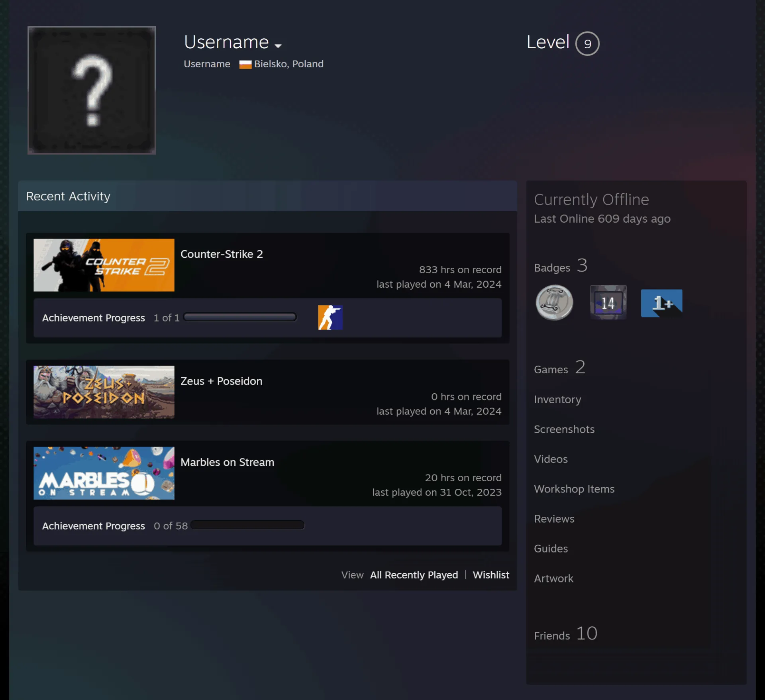The width and height of the screenshot is (765, 700).
Task: Click the Username profile heading
Action: point(226,42)
